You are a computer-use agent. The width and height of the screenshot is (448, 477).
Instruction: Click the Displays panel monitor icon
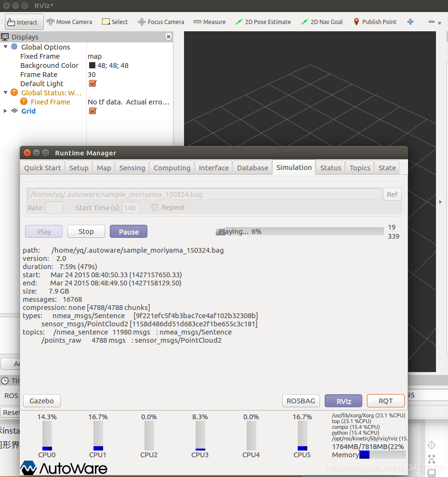tap(5, 37)
